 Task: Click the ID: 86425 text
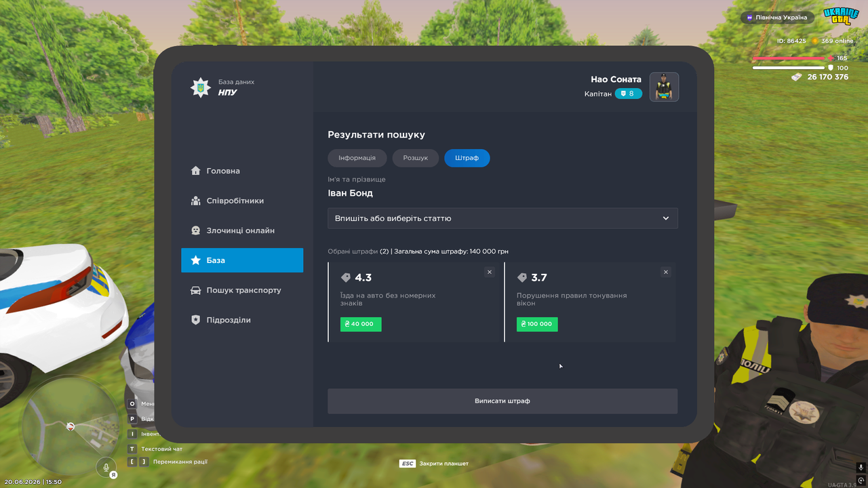point(791,41)
